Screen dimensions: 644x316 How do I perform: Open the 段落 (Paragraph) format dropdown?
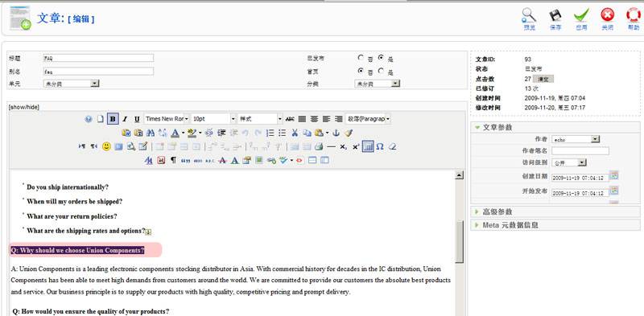[x=369, y=119]
